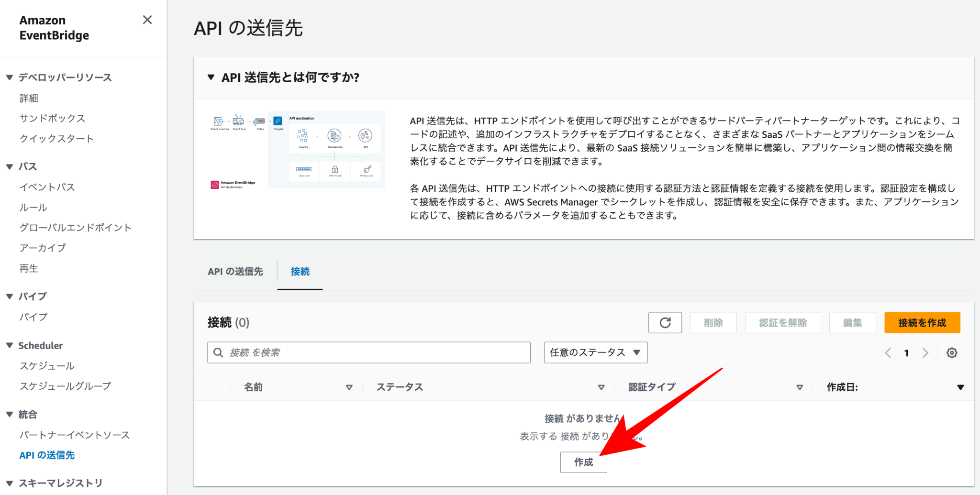
Task: Sort by 作成日 column arrow
Action: pos(960,387)
